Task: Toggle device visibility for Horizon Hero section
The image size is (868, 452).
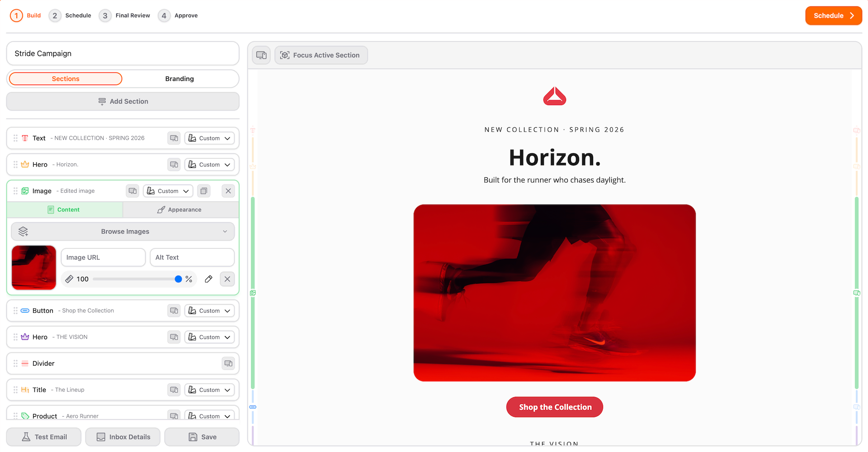Action: tap(174, 165)
